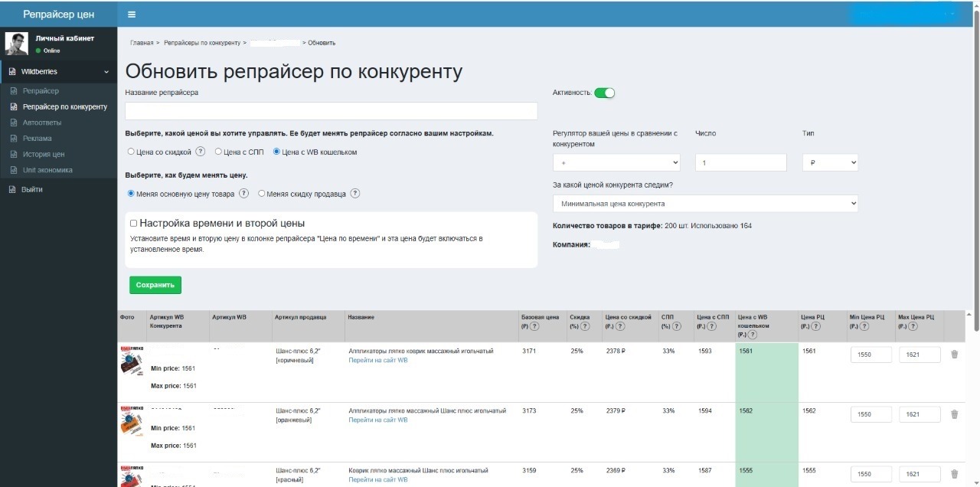This screenshot has height=487, width=980.
Task: Open the Минимальная цена конкурента dropdown
Action: coord(705,204)
